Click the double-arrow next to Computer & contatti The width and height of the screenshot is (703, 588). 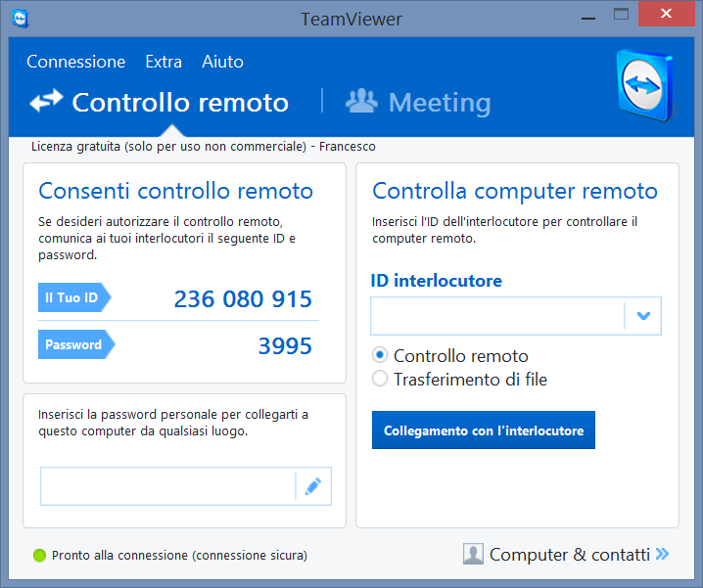[x=662, y=554]
